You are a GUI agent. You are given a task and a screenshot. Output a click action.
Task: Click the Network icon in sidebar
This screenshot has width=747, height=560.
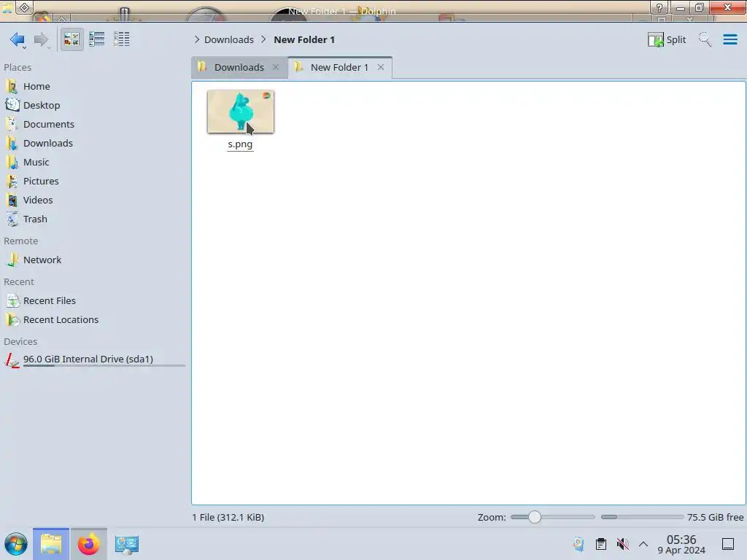tap(12, 260)
